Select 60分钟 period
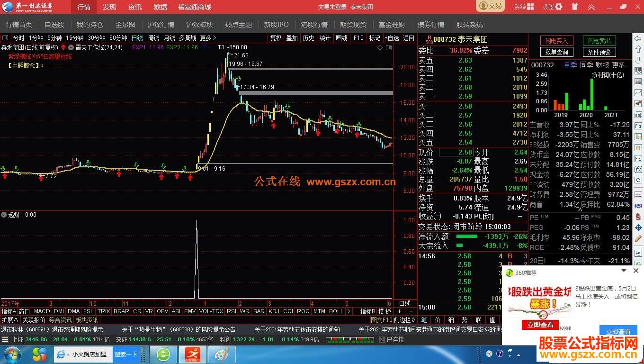The width and height of the screenshot is (644, 364). [x=118, y=38]
